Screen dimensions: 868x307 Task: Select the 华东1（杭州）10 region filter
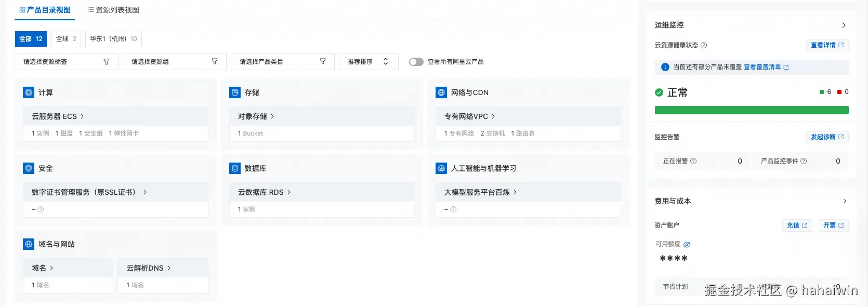(x=113, y=39)
